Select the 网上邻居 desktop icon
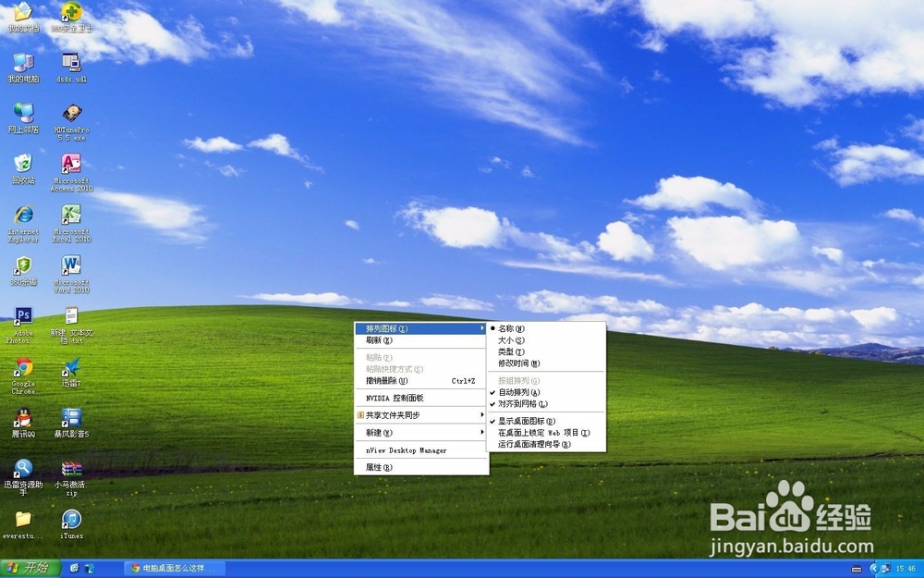924x578 pixels. tap(23, 118)
